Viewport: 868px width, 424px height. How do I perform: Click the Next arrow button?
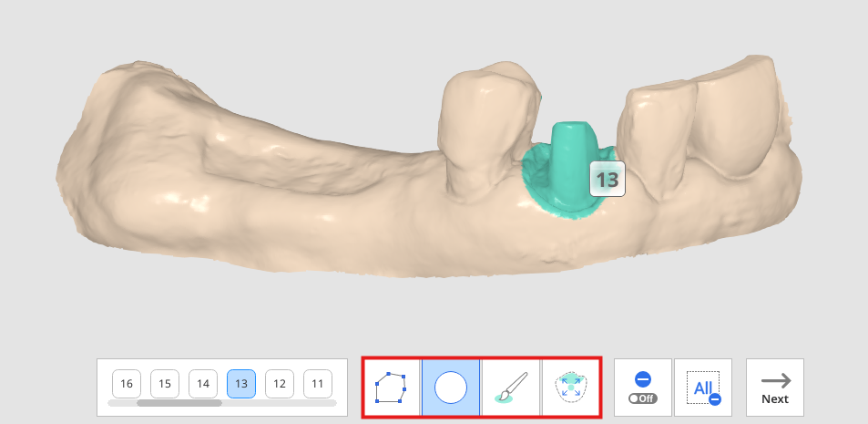(x=775, y=388)
